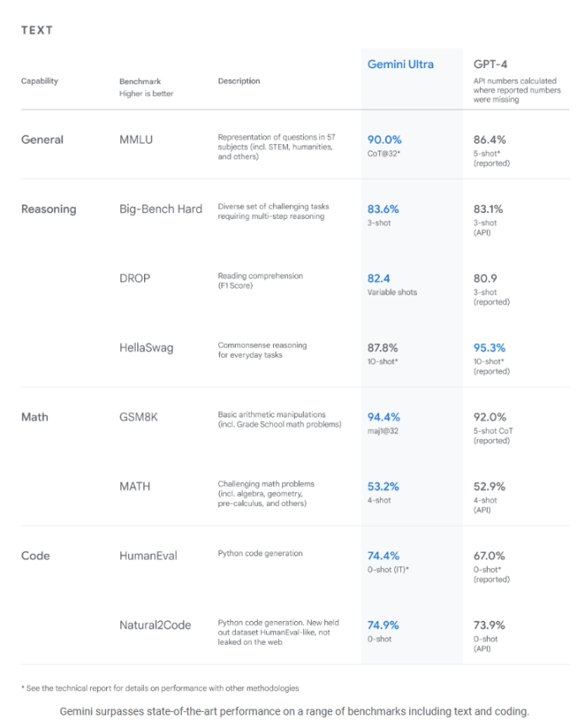
Task: Select the Math capability label
Action: [35, 417]
